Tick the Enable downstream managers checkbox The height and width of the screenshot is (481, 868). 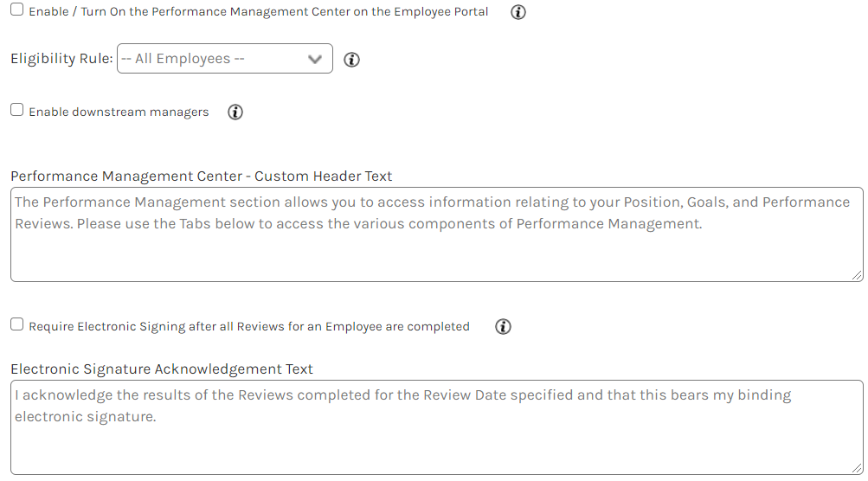17,110
